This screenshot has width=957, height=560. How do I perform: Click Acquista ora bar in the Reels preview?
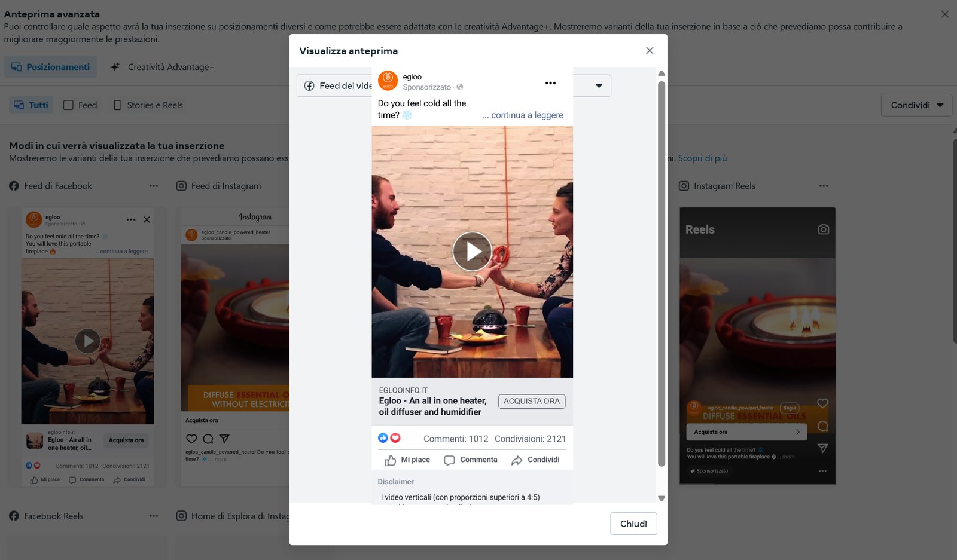(746, 432)
